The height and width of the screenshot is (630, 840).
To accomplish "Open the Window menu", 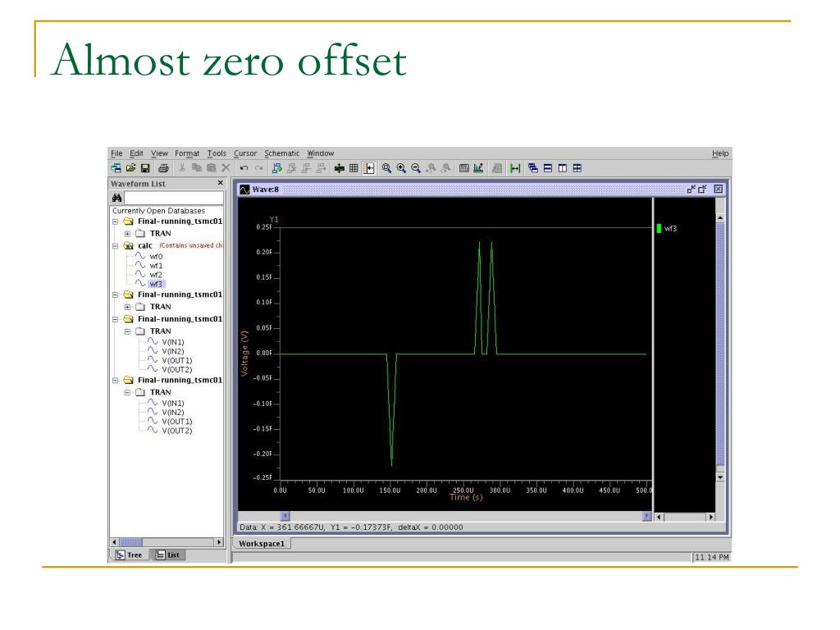I will pos(321,153).
